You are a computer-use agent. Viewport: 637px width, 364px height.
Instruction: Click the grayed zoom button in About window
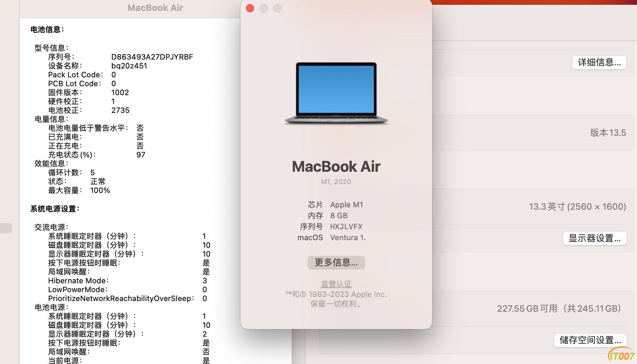click(x=277, y=8)
